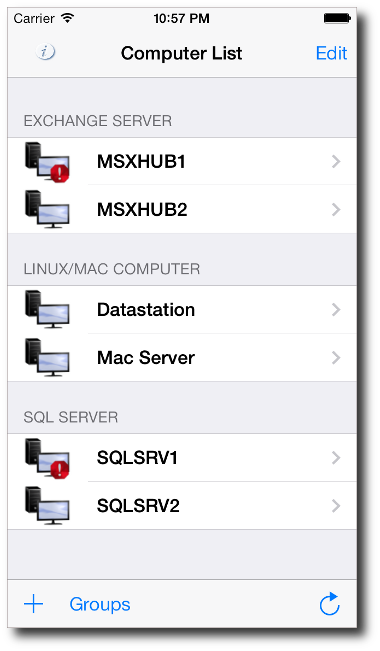This screenshot has width=380, height=651.
Task: Expand details via MSXHUB2 chevron
Action: click(336, 209)
